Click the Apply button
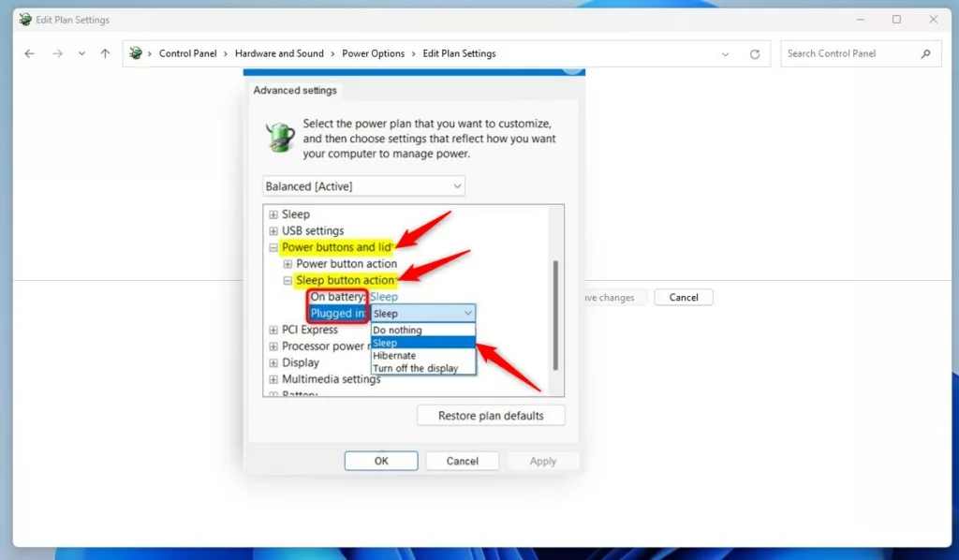The width and height of the screenshot is (959, 560). (x=542, y=461)
